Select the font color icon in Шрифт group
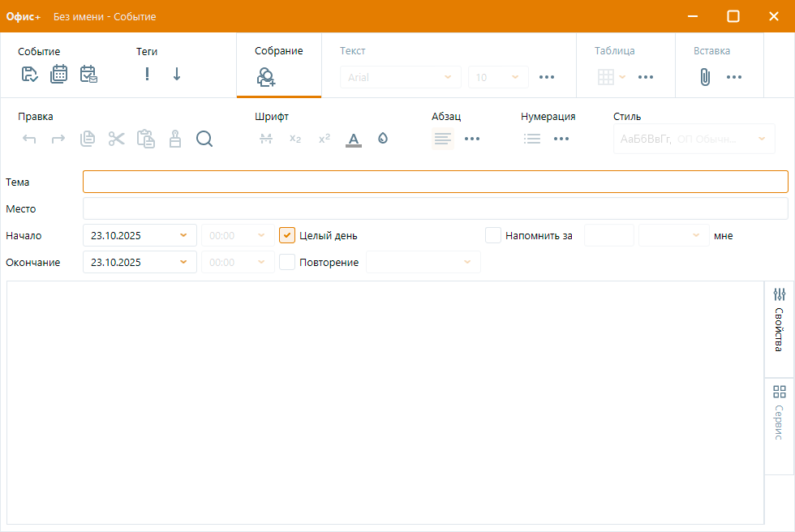 click(x=353, y=139)
